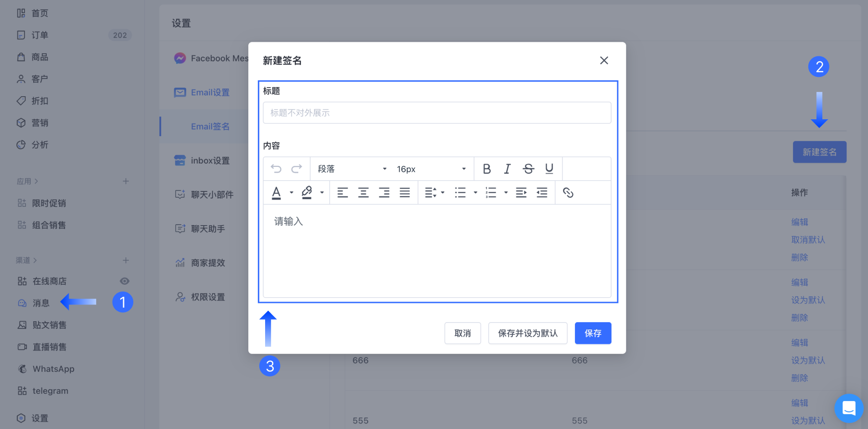Expand the 应用 section header
The image size is (868, 429).
(x=27, y=181)
